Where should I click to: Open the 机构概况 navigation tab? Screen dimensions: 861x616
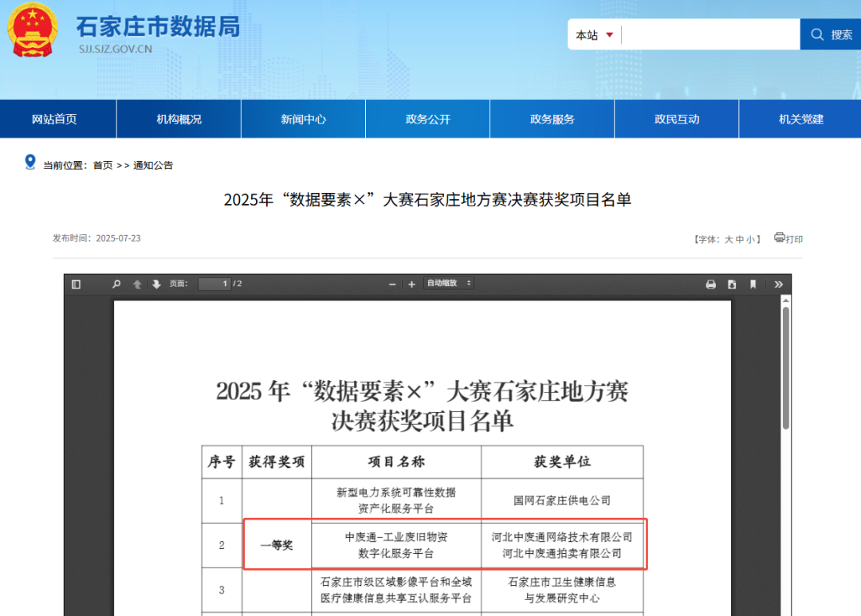(x=179, y=120)
